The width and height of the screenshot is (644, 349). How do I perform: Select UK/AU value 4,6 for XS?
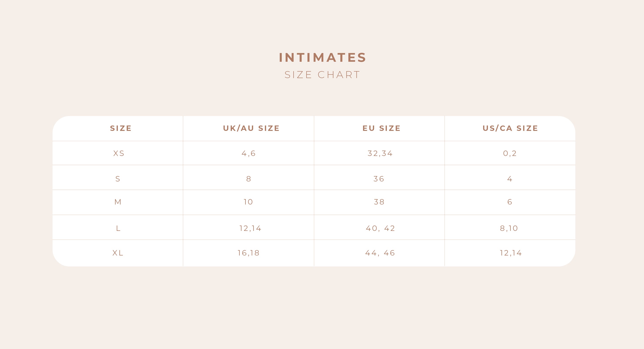click(248, 153)
